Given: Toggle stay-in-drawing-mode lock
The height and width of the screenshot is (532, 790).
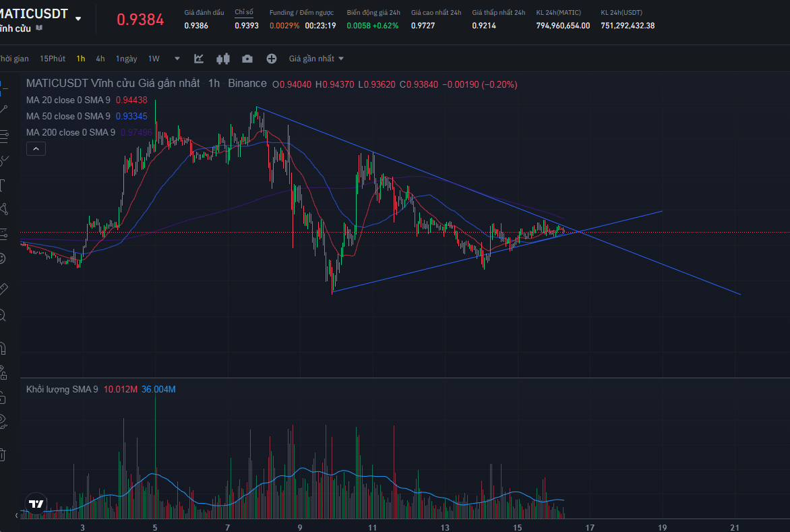Looking at the screenshot, I should tap(3, 373).
